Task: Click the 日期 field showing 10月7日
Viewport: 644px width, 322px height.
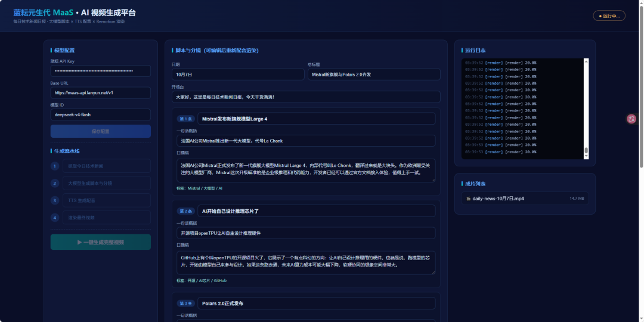Action: click(x=238, y=75)
